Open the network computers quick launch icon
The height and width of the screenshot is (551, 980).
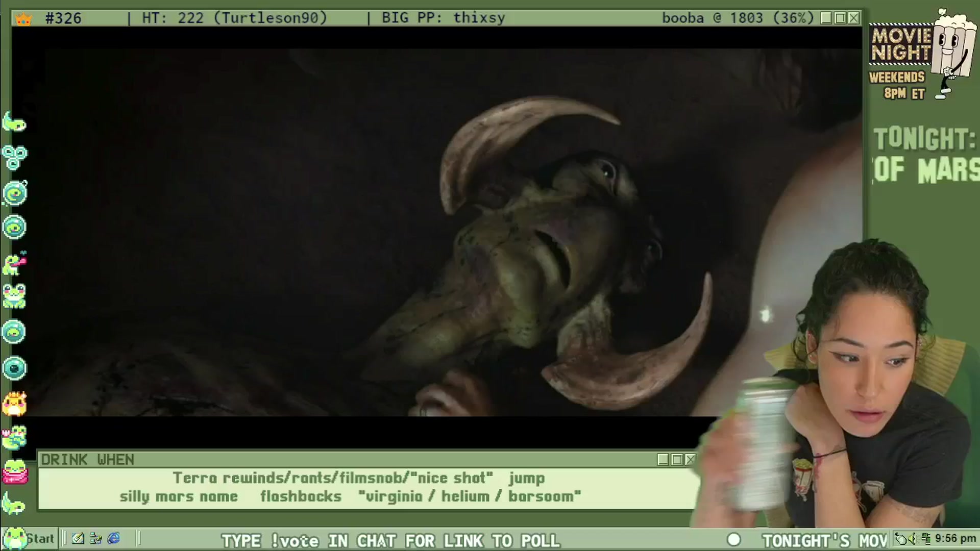(x=95, y=538)
